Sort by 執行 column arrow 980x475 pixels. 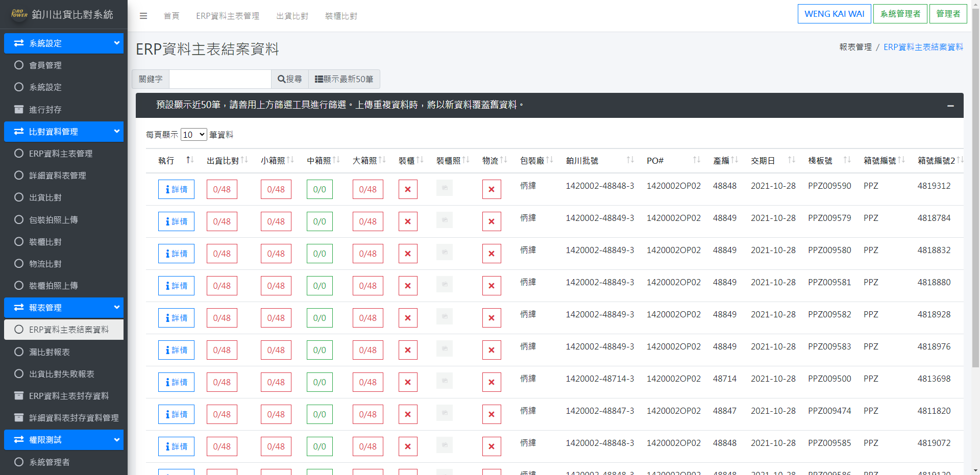pos(190,160)
